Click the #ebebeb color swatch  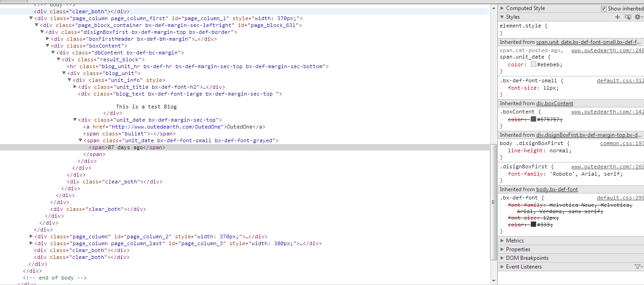point(533,65)
